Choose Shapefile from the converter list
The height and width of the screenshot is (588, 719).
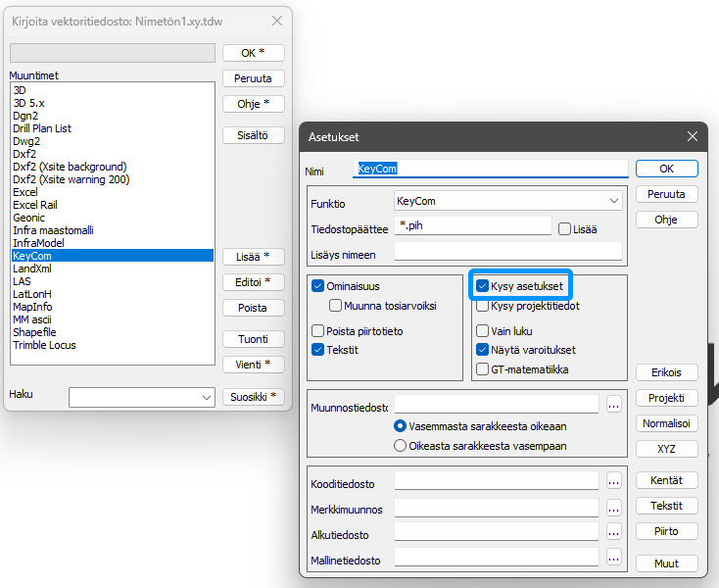pos(33,332)
